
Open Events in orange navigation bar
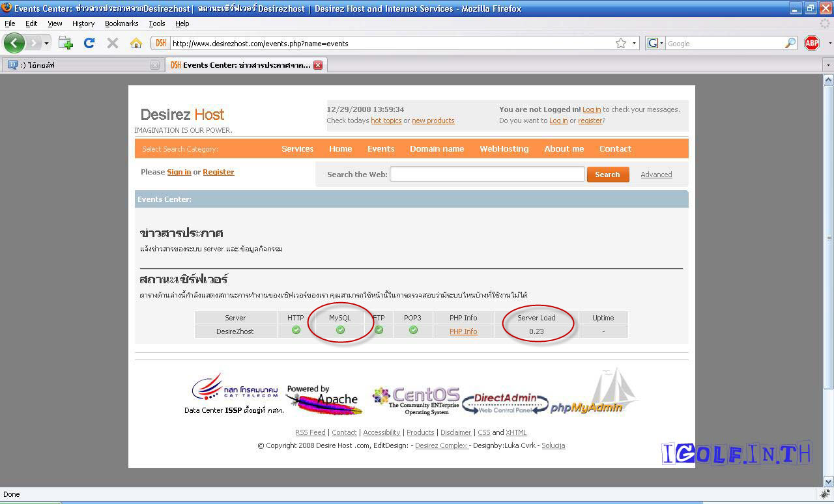point(381,148)
